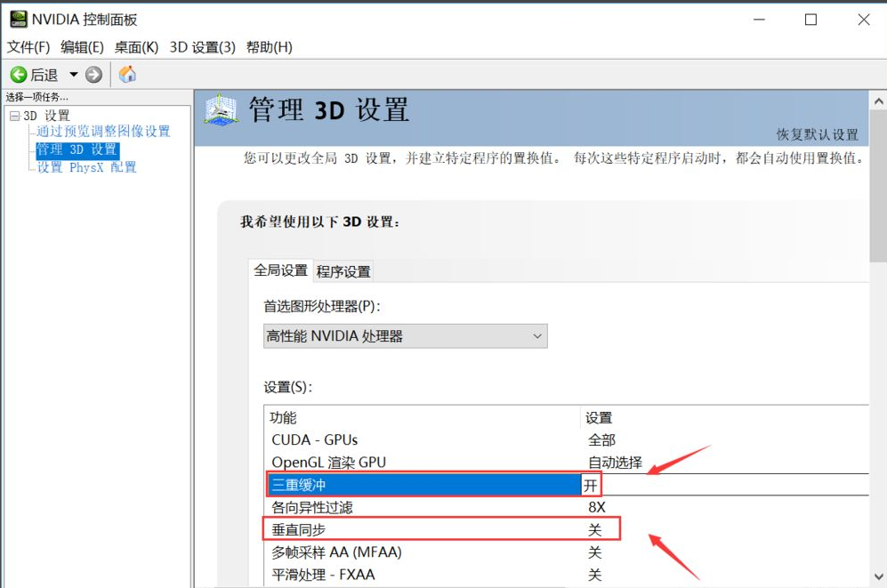
Task: Minimize the NVIDIA control panel window
Action: [759, 20]
